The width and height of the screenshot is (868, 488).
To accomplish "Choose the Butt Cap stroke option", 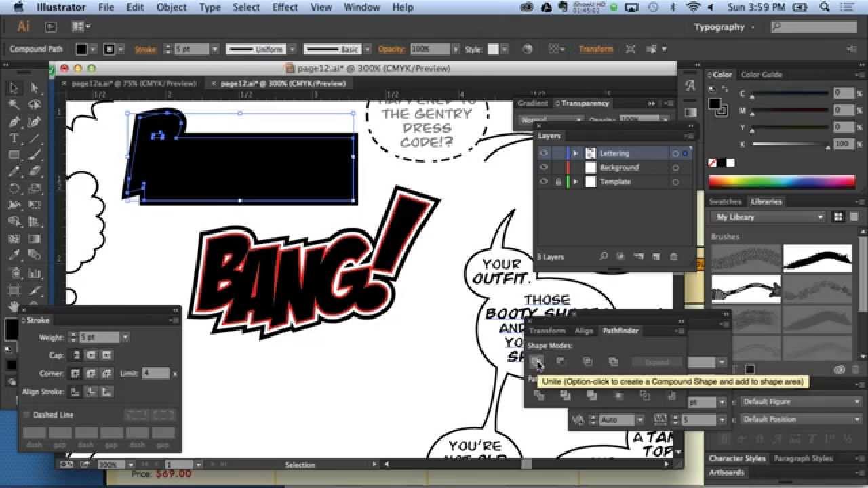I will [77, 355].
